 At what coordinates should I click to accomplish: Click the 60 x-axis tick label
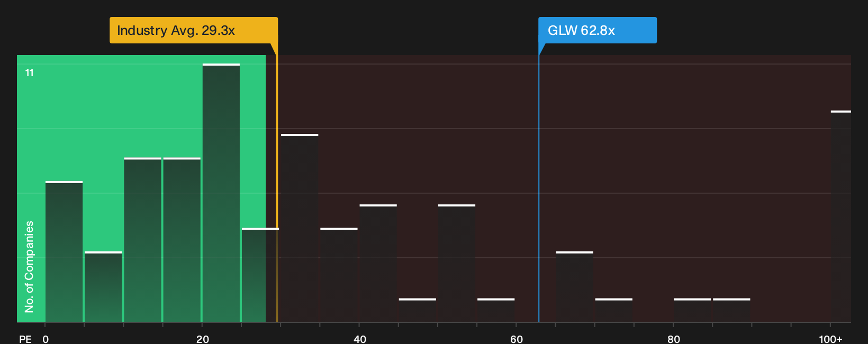pos(517,339)
